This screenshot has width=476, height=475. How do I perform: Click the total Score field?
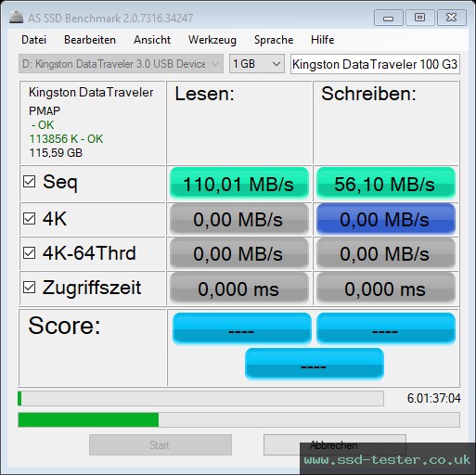click(315, 364)
